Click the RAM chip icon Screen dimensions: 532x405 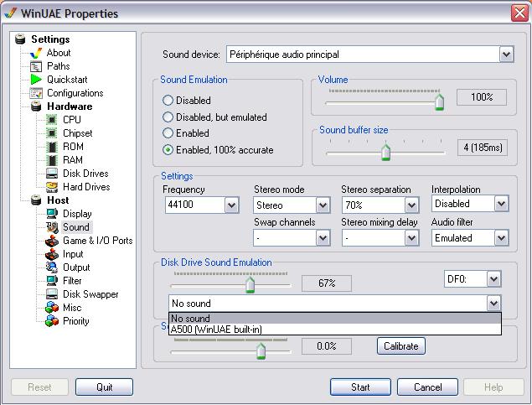52,160
